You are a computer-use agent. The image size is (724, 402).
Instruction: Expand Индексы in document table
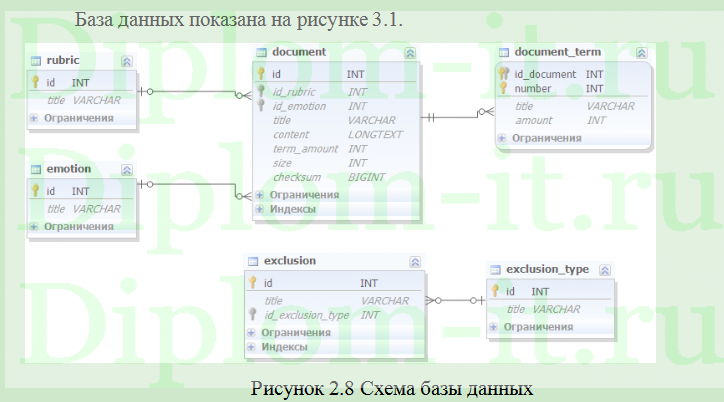click(x=259, y=209)
